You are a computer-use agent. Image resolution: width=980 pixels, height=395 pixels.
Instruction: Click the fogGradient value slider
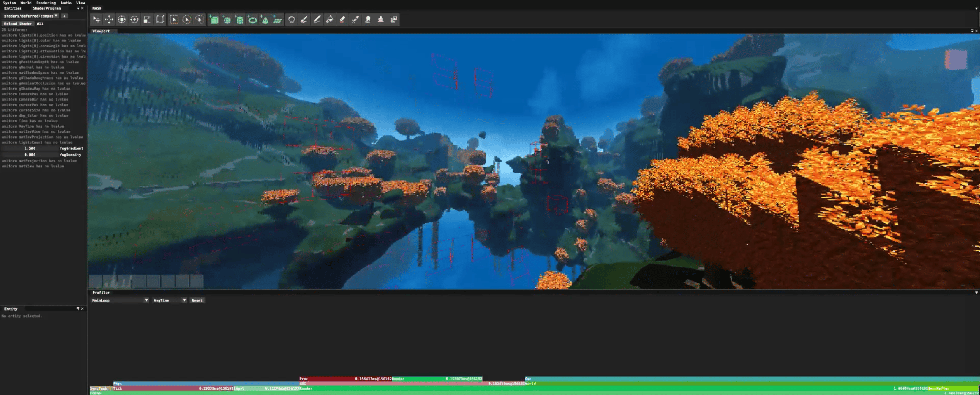click(30, 148)
